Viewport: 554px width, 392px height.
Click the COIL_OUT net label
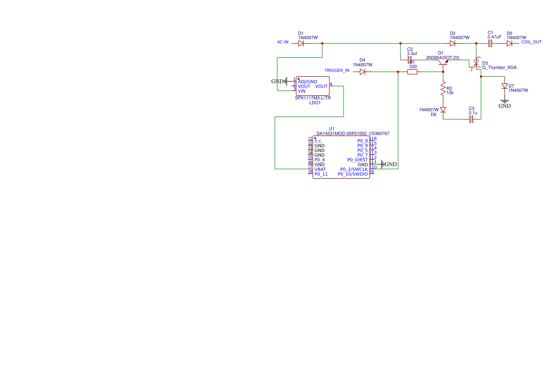pos(531,42)
